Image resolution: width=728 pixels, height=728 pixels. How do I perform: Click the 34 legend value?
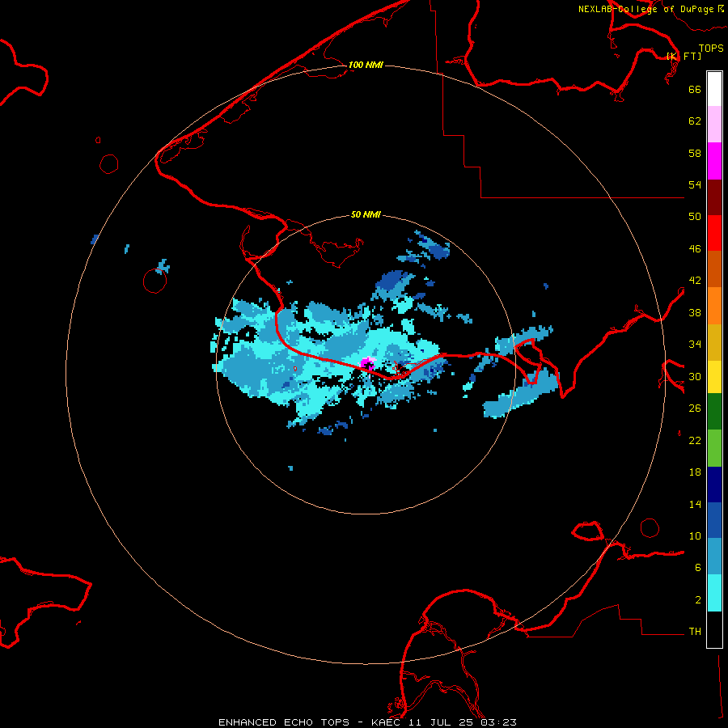pyautogui.click(x=695, y=345)
